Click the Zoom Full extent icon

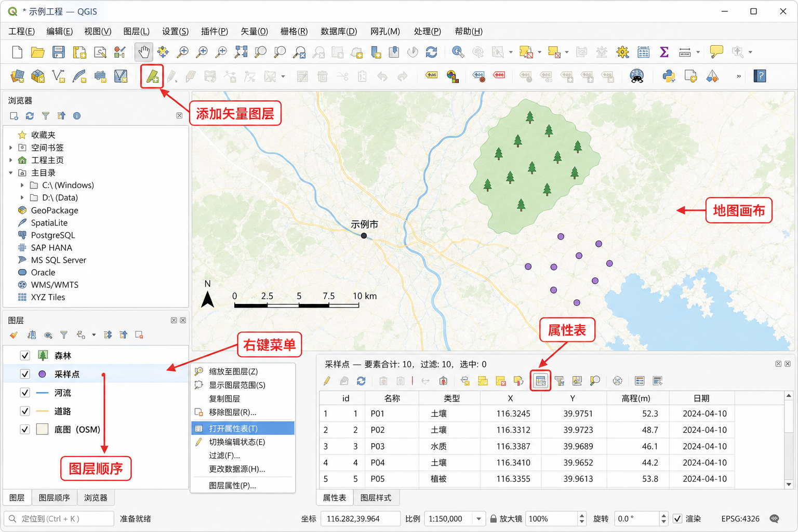[x=241, y=52]
